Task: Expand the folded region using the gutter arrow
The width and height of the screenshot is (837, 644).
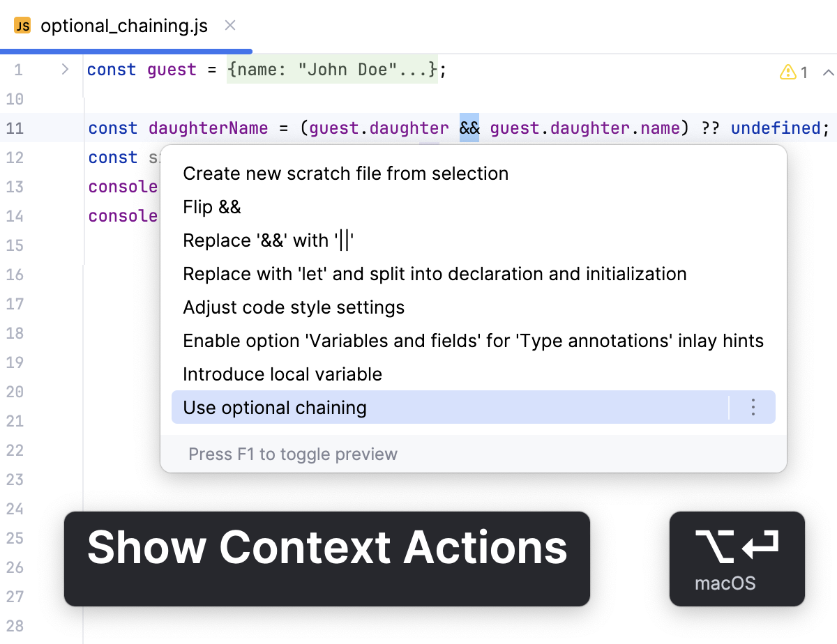Action: [64, 69]
